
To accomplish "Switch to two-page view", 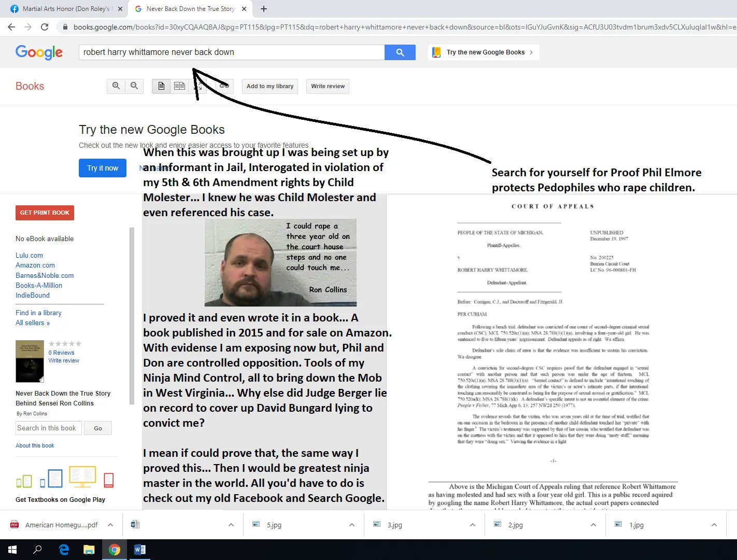I will click(x=179, y=86).
